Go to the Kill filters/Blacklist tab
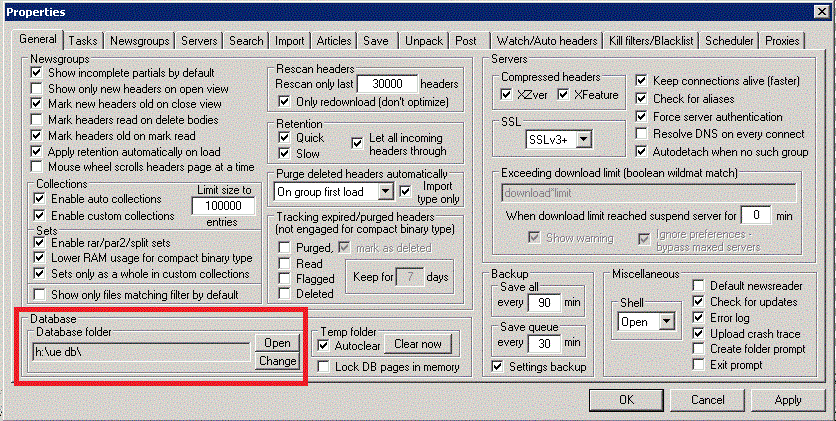Viewport: 836px width, 421px height. click(x=651, y=41)
